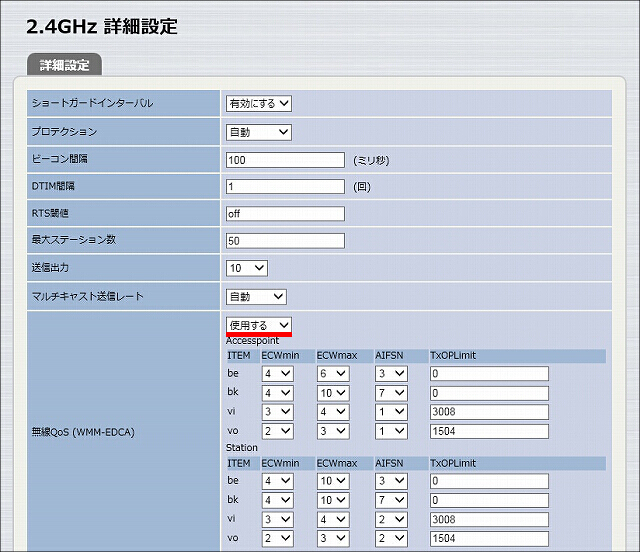The width and height of the screenshot is (640, 552).
Task: Click Station vi TxOPLimit field 3008
Action: [x=489, y=520]
